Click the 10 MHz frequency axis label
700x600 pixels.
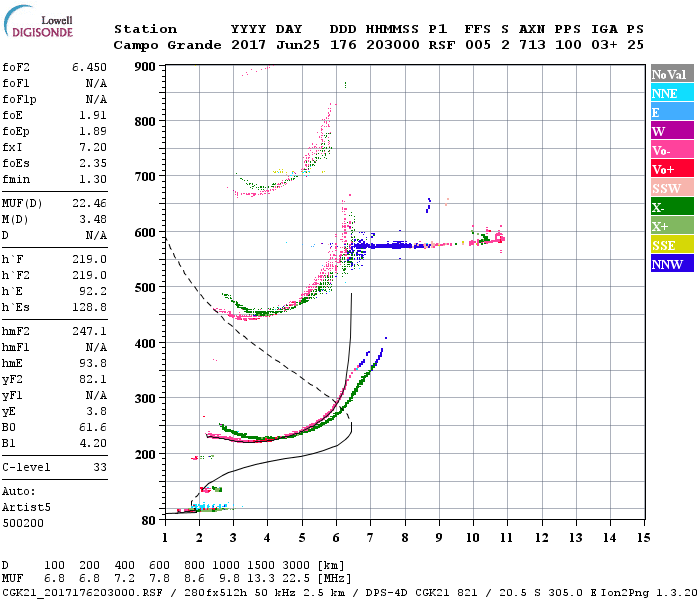[472, 538]
